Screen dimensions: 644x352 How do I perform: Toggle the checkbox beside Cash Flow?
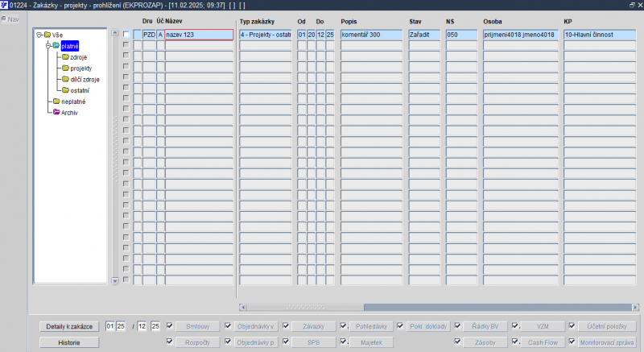(515, 342)
